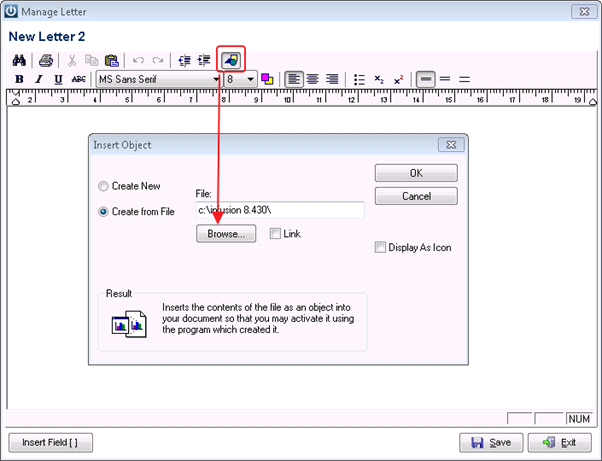Open the MS Sans Serif font dropdown
The height and width of the screenshot is (461, 602).
pos(216,79)
